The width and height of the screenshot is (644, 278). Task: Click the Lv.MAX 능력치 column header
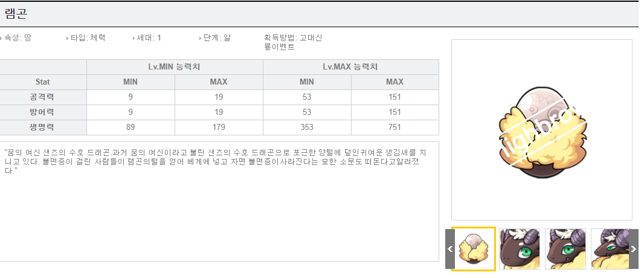coord(350,67)
